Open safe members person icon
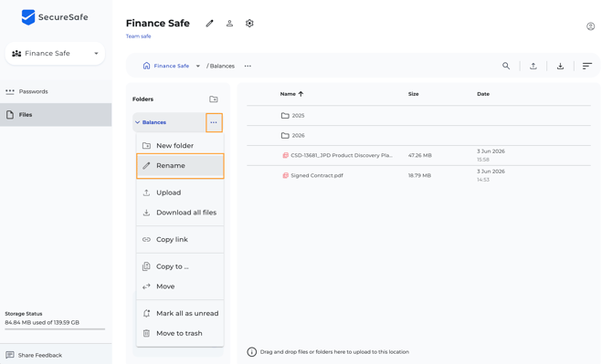The height and width of the screenshot is (364, 612). tap(229, 24)
